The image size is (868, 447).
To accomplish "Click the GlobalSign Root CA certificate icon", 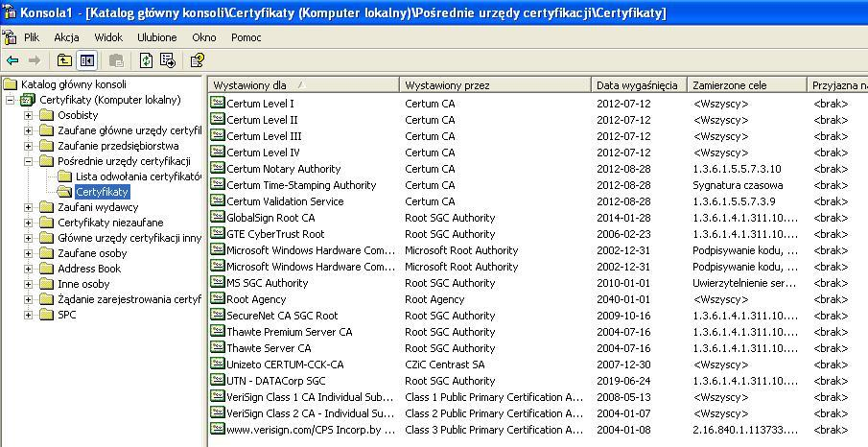I will pyautogui.click(x=218, y=217).
